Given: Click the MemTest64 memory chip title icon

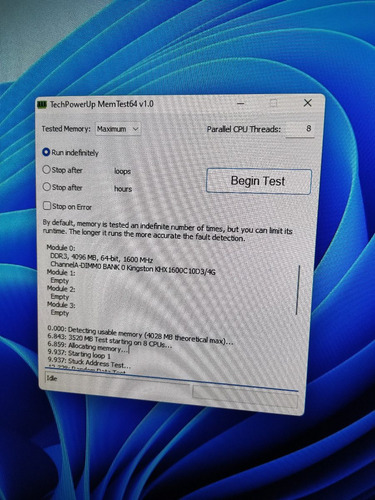Looking at the screenshot, I should (x=42, y=105).
